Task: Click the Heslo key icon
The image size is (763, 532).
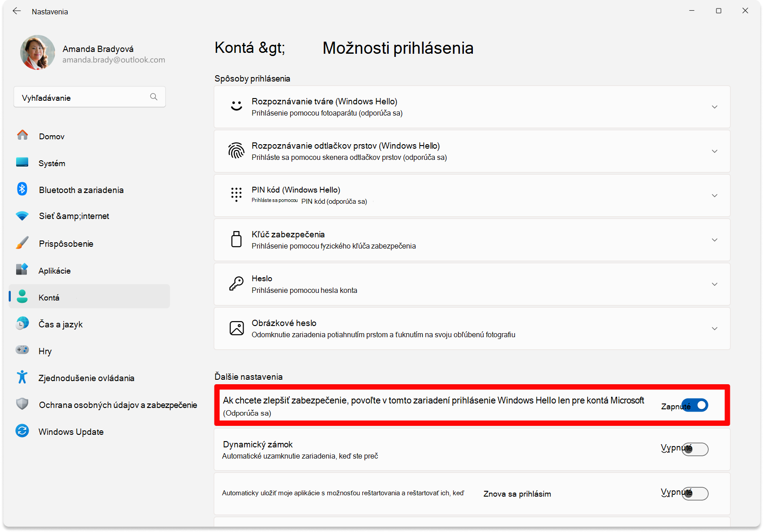Action: [236, 283]
